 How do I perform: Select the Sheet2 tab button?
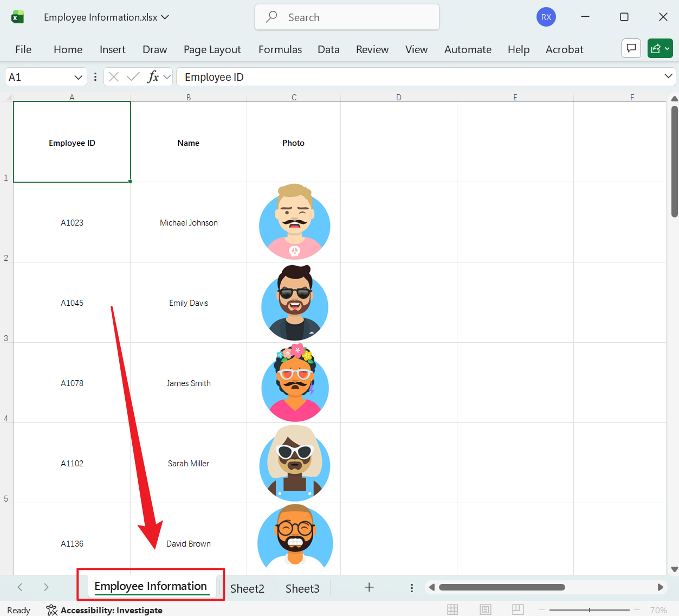[x=247, y=588]
